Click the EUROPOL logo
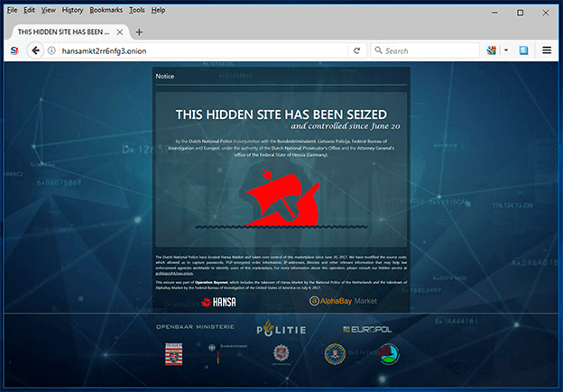Screen dimensions: 563x392 (367, 329)
